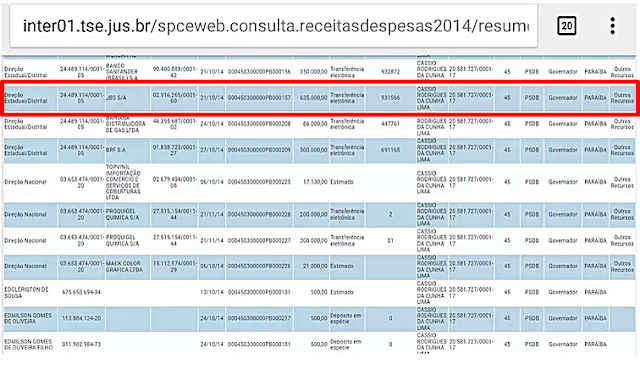Select document number 931566
This screenshot has width=640, height=369.
[390, 98]
